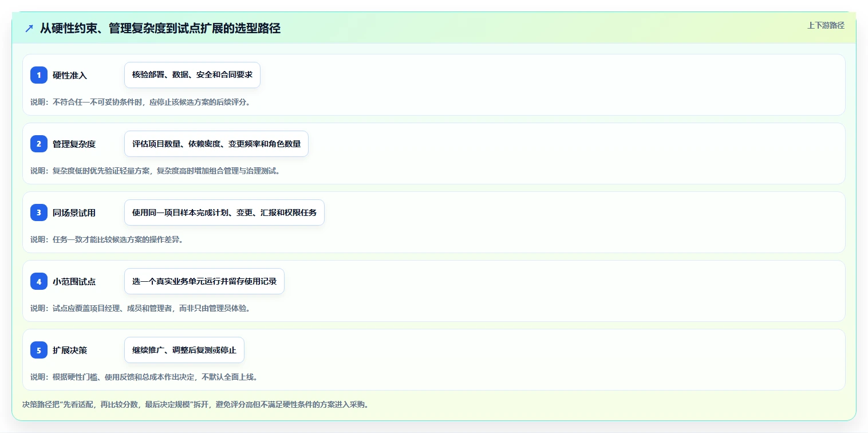Select the 核验部署、数据、安全和合同要求 chip
This screenshot has width=868, height=433.
coord(192,75)
